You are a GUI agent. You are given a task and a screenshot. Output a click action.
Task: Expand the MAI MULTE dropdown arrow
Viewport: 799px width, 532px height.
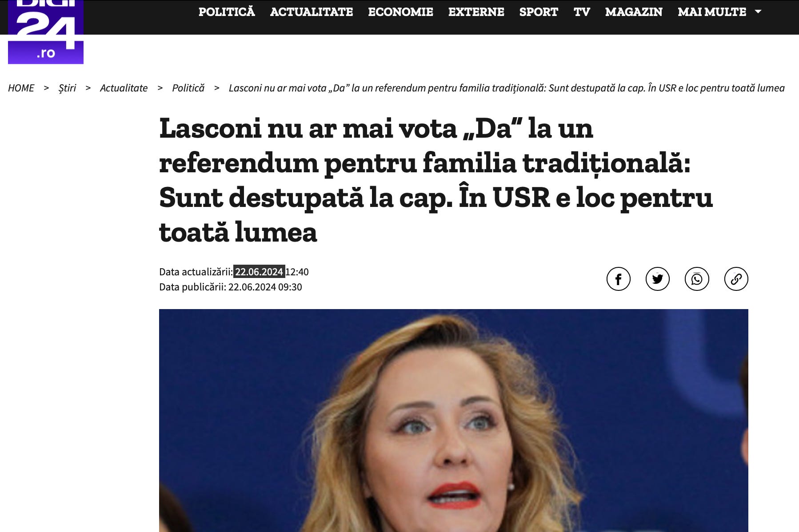click(x=758, y=12)
